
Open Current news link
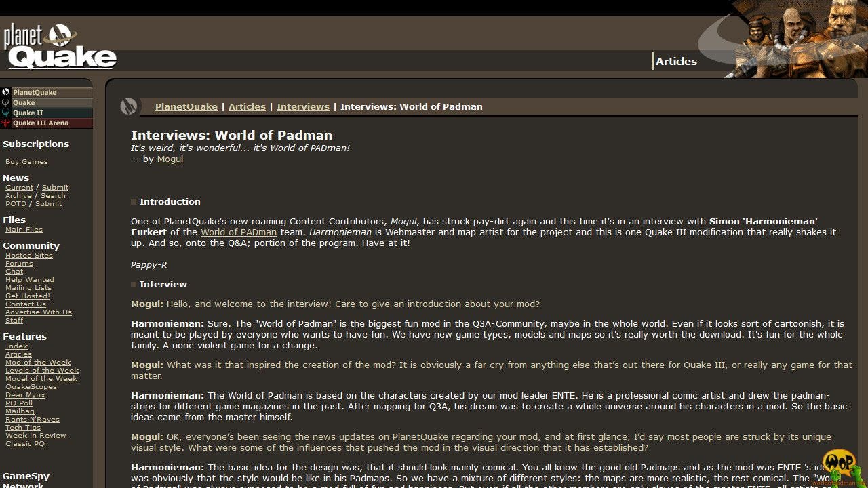19,187
